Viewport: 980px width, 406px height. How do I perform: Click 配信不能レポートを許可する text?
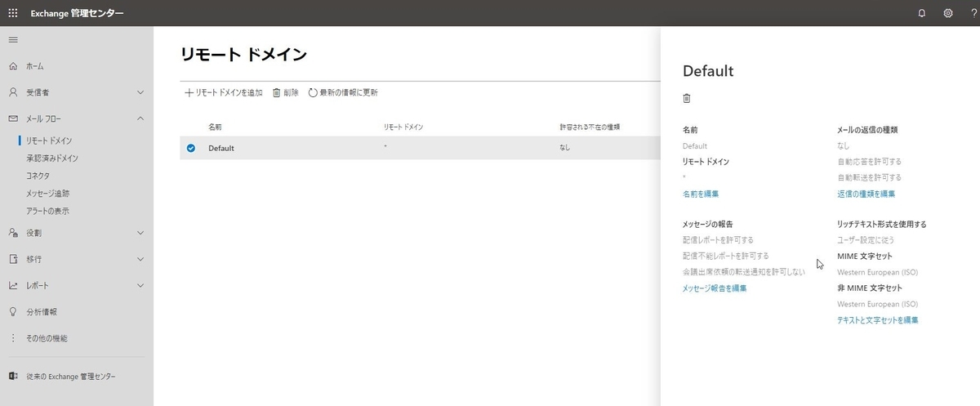click(725, 256)
